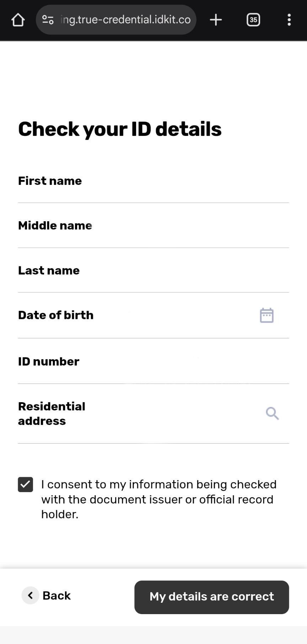
Task: Open site information icon in address bar
Action: tap(48, 20)
